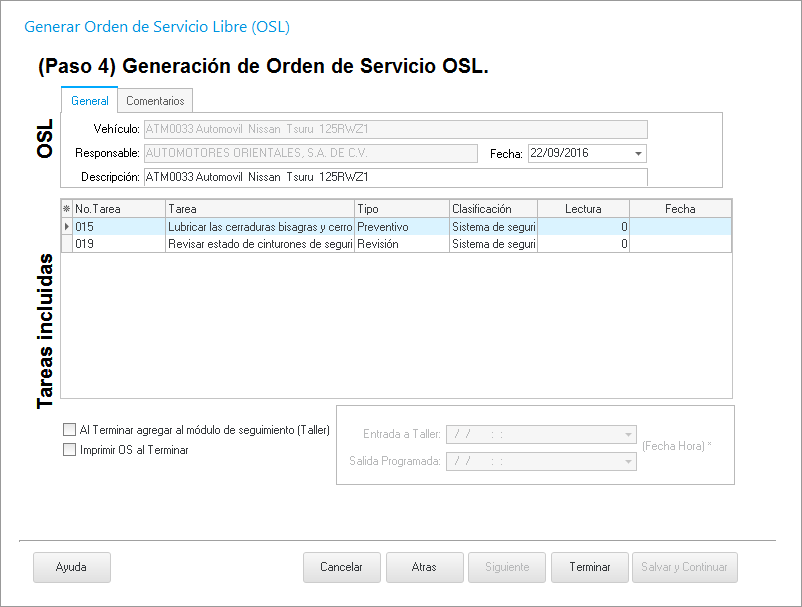The width and height of the screenshot is (802, 607).
Task: Select the General tab
Action: pos(90,101)
